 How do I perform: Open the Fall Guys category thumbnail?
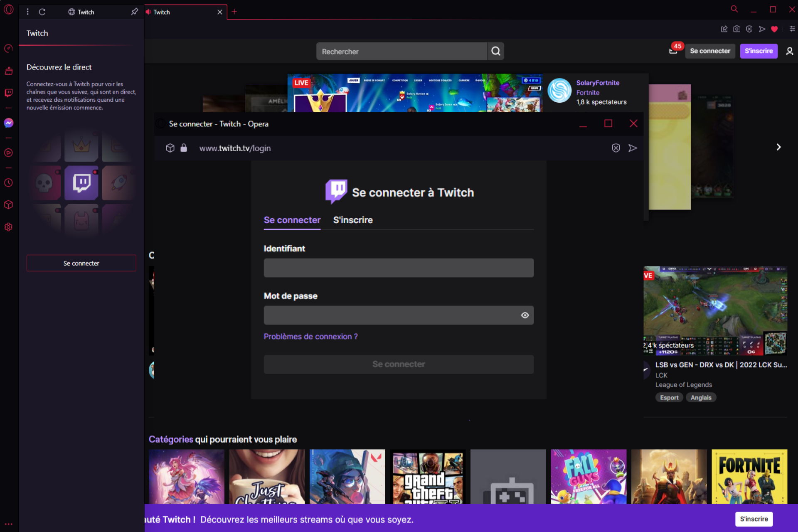pos(589,477)
